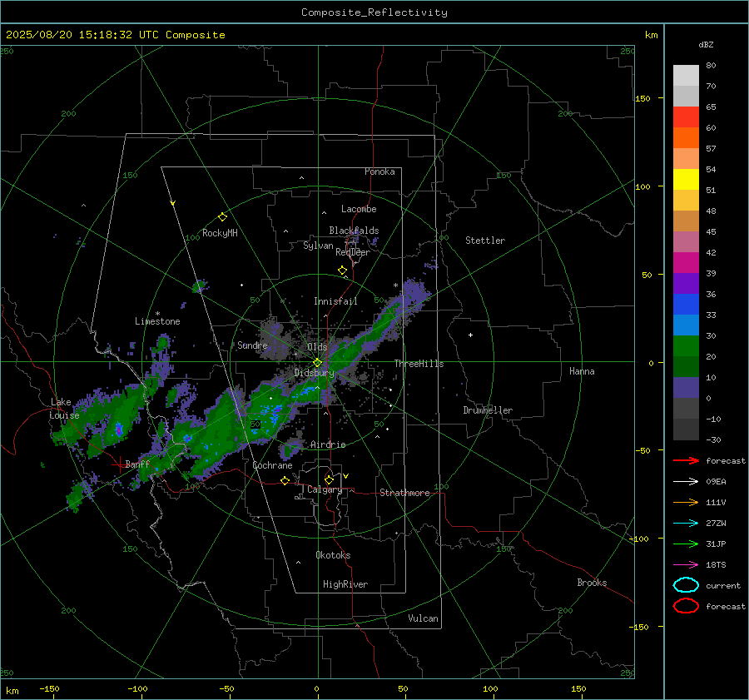The image size is (749, 700).
Task: Click the Cochrane label
Action: 272,465
